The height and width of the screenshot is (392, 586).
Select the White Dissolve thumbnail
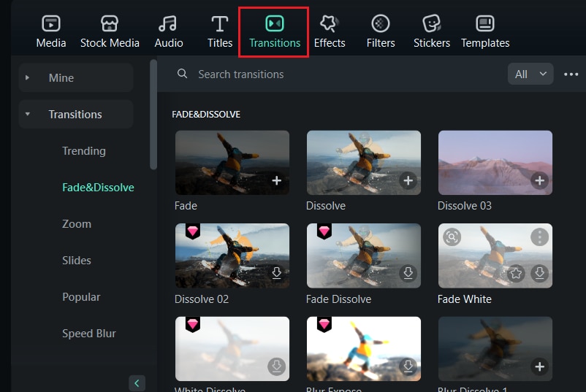coord(232,349)
